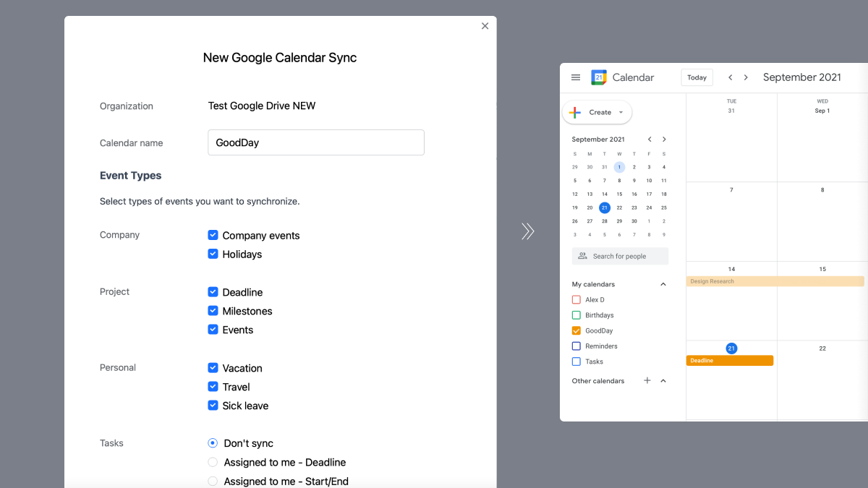This screenshot has height=488, width=868.
Task: Go to previous month in mini calendar
Action: (x=650, y=140)
